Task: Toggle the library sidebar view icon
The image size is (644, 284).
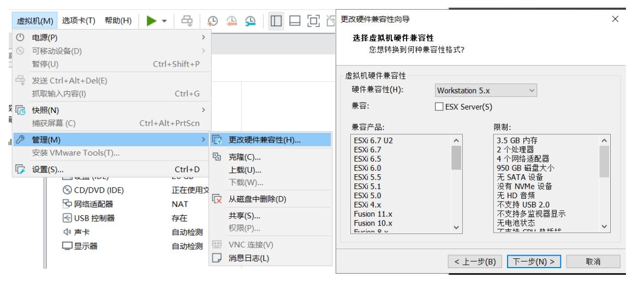Action: coord(276,21)
